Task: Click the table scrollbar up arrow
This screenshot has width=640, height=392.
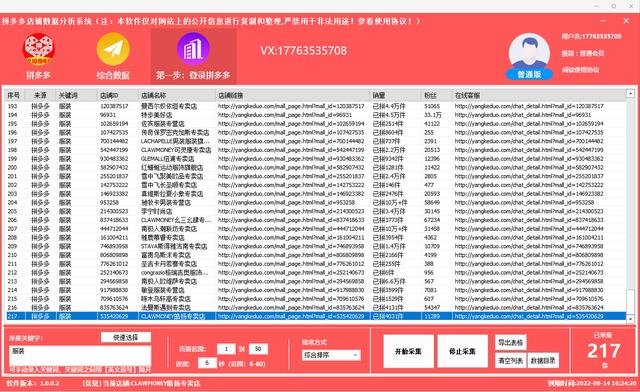Action: [x=630, y=94]
